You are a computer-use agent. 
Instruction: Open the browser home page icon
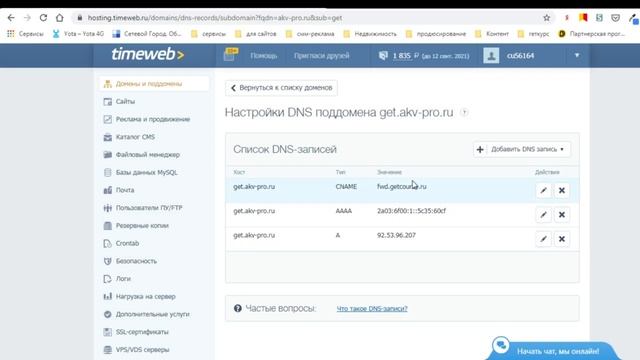pyautogui.click(x=60, y=18)
